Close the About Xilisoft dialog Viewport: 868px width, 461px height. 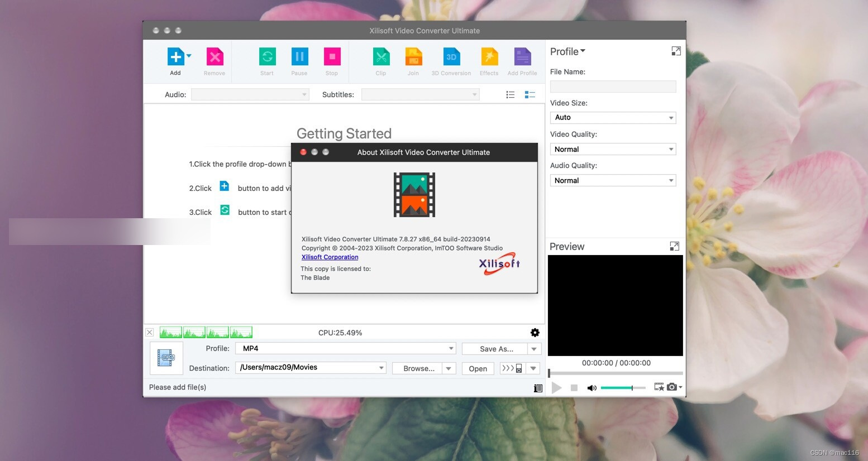tap(303, 152)
